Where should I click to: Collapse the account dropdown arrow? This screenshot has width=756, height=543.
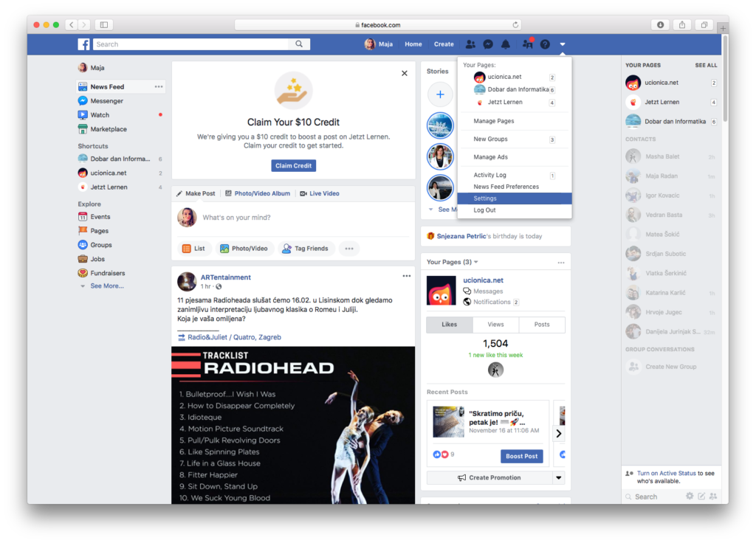(x=563, y=44)
